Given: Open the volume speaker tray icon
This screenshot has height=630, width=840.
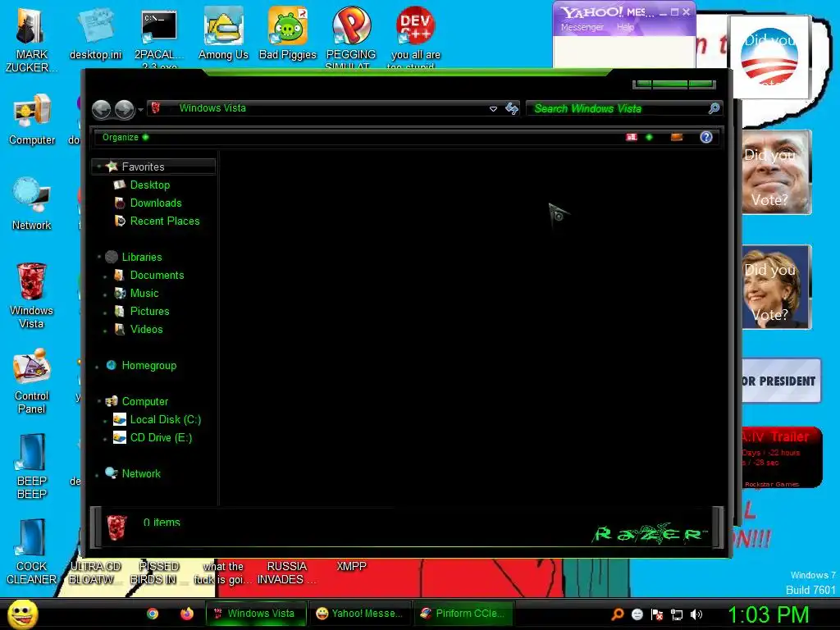Looking at the screenshot, I should coord(696,614).
